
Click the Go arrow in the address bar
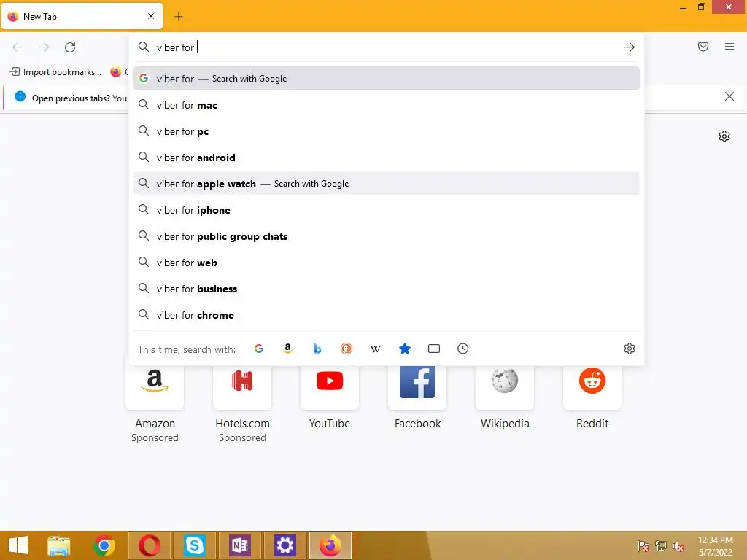[x=630, y=47]
